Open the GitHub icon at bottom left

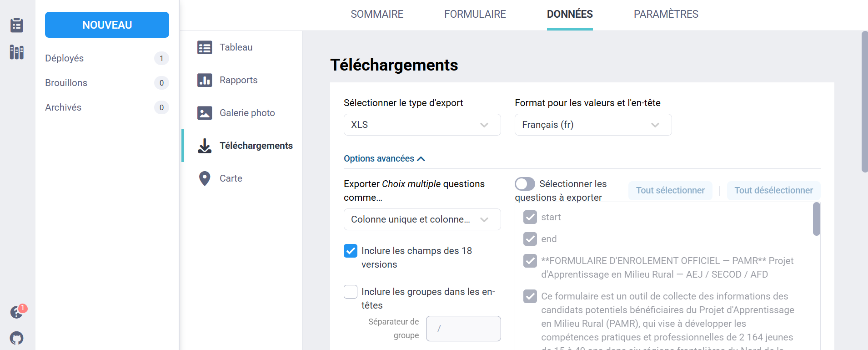[17, 338]
